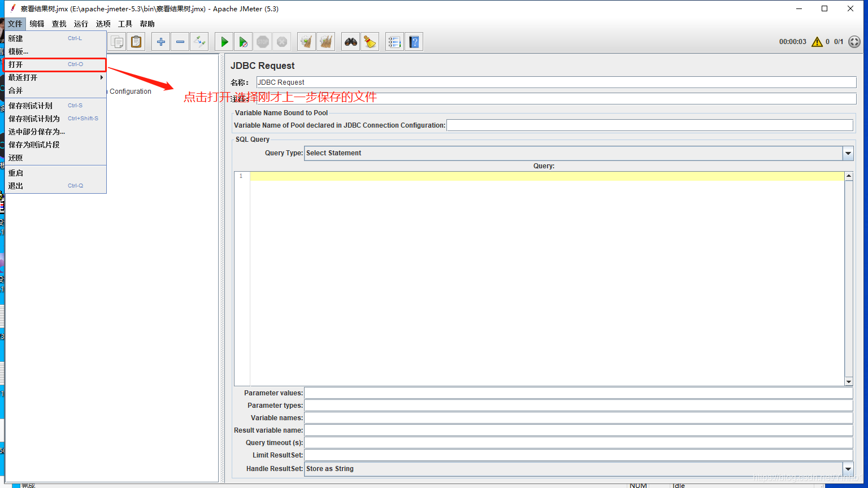Click the yellow warning triangle icon
Image resolution: width=868 pixels, height=488 pixels.
tap(817, 42)
